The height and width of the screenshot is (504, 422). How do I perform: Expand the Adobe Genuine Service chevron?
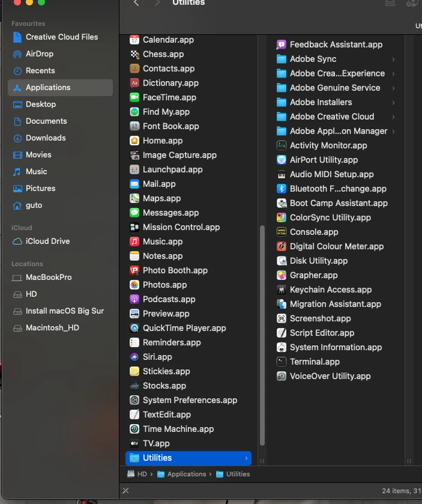point(393,88)
